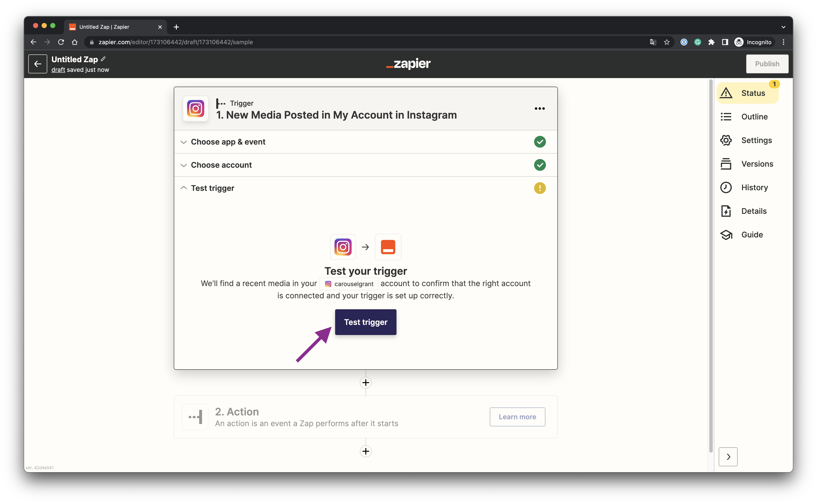Click the browser home button

75,42
